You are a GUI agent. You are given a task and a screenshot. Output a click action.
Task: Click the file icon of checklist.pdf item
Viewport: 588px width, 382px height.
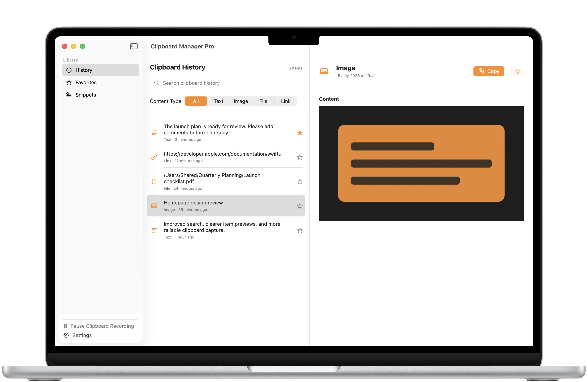click(x=154, y=182)
